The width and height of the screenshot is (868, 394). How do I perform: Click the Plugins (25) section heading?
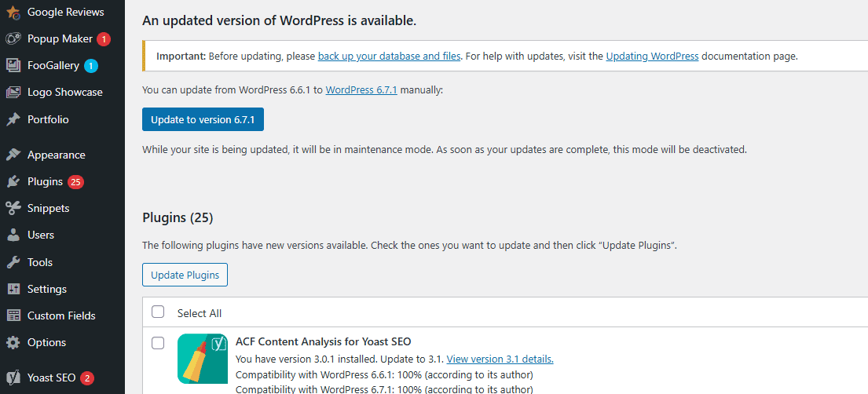(x=178, y=217)
